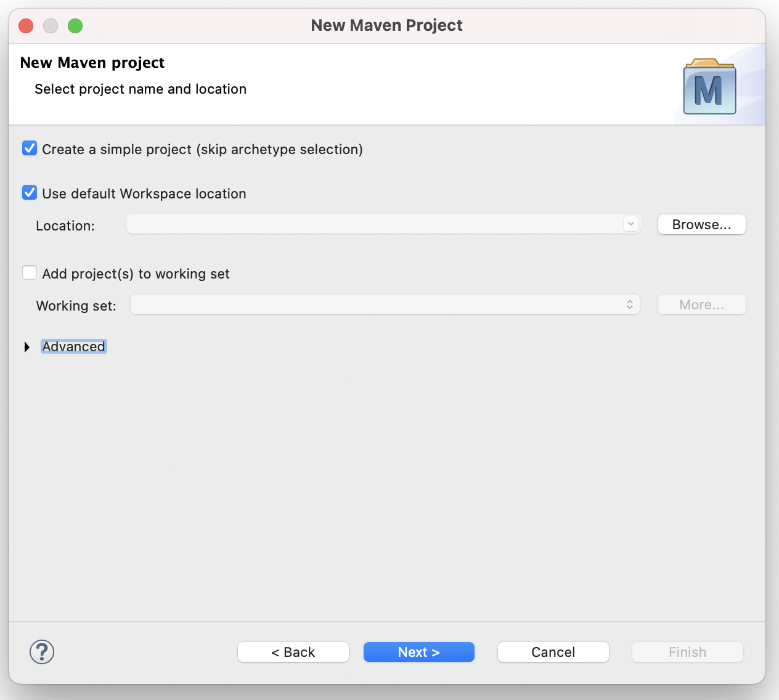Toggle Use default Workspace location checkbox
The width and height of the screenshot is (779, 700).
point(30,193)
